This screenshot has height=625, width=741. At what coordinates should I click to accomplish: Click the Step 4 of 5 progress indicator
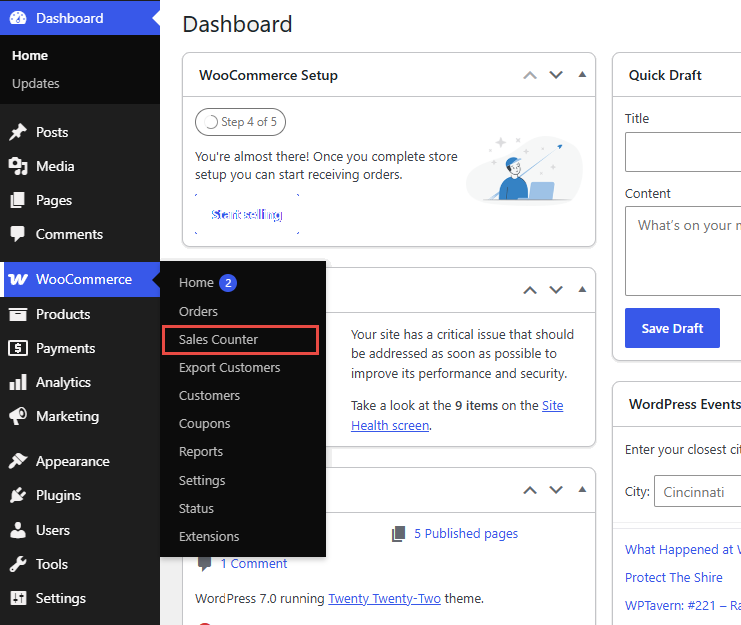240,122
